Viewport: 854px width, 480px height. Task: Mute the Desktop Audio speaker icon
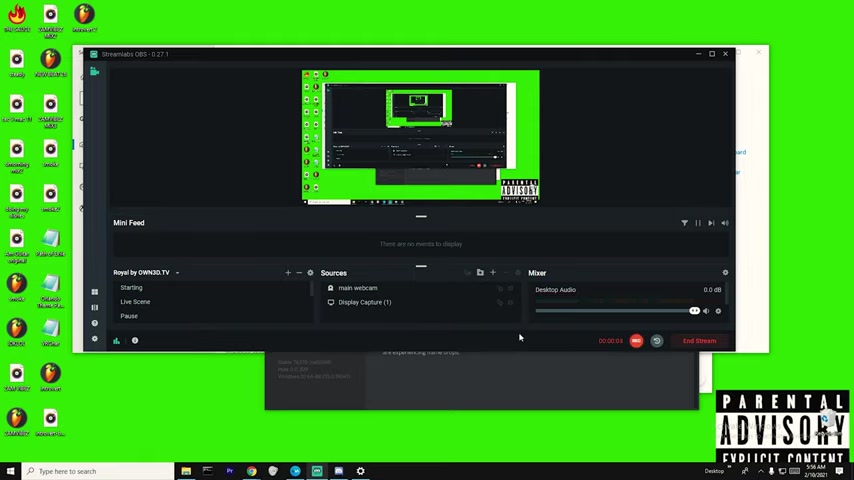[706, 311]
